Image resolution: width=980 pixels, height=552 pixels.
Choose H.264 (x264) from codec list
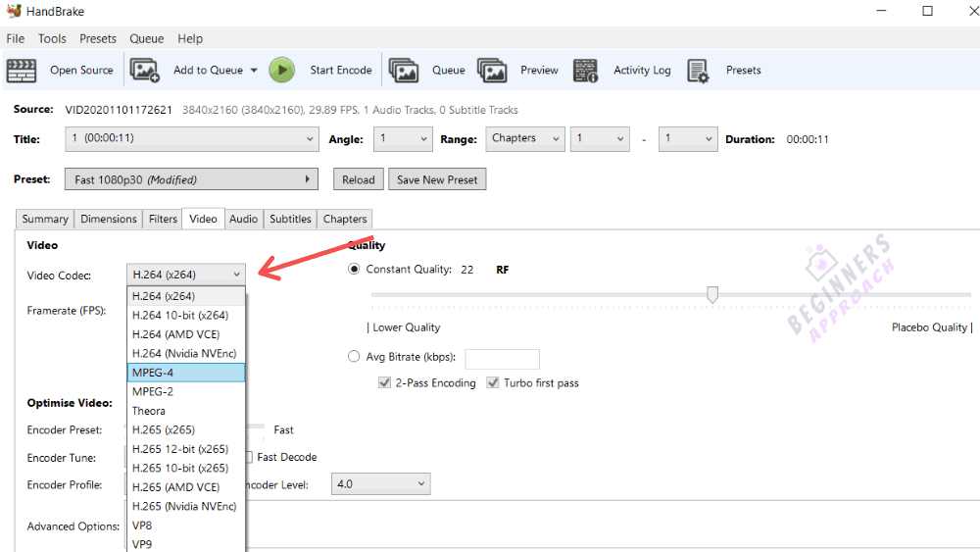tap(186, 296)
